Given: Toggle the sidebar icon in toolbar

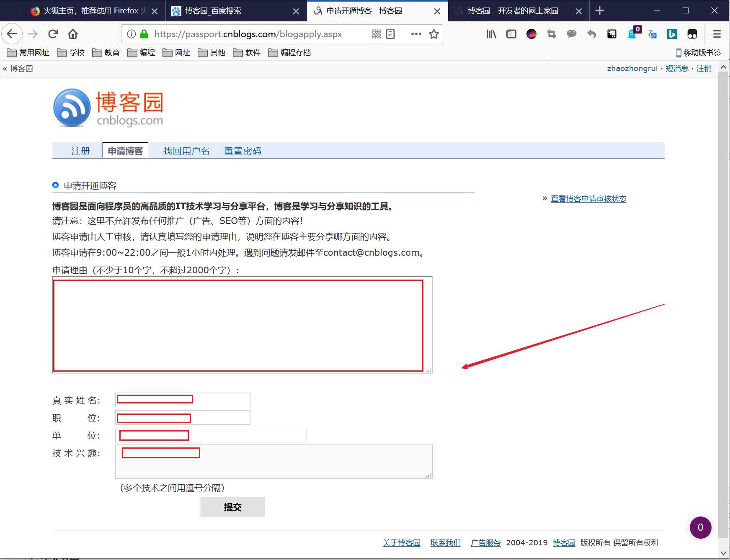Looking at the screenshot, I should pyautogui.click(x=511, y=34).
